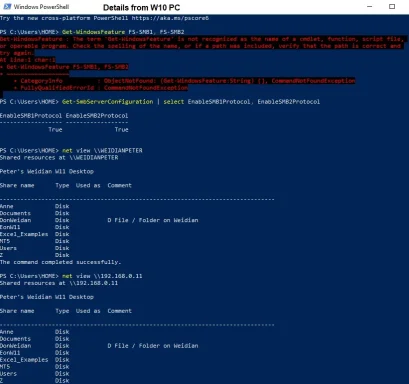Click the 'Used as' header in the \\WEIDIANPETER listing
The image size is (409, 384).
tap(88, 185)
